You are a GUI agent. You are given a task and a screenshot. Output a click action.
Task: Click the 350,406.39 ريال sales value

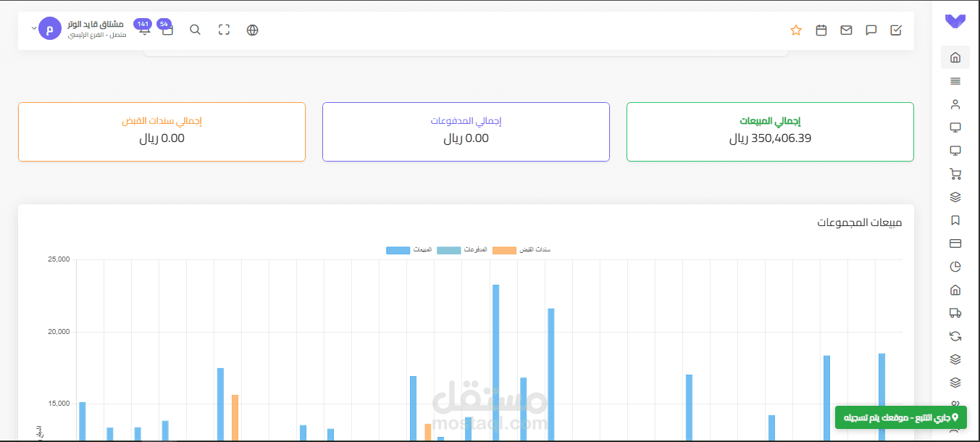coord(770,138)
